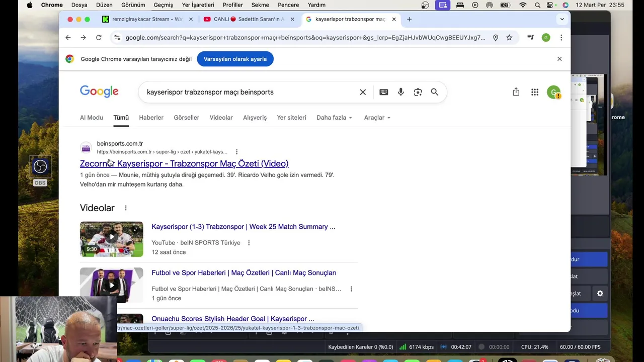Image resolution: width=644 pixels, height=362 pixels.
Task: Expand the Araçlar tools dropdown
Action: [377, 118]
